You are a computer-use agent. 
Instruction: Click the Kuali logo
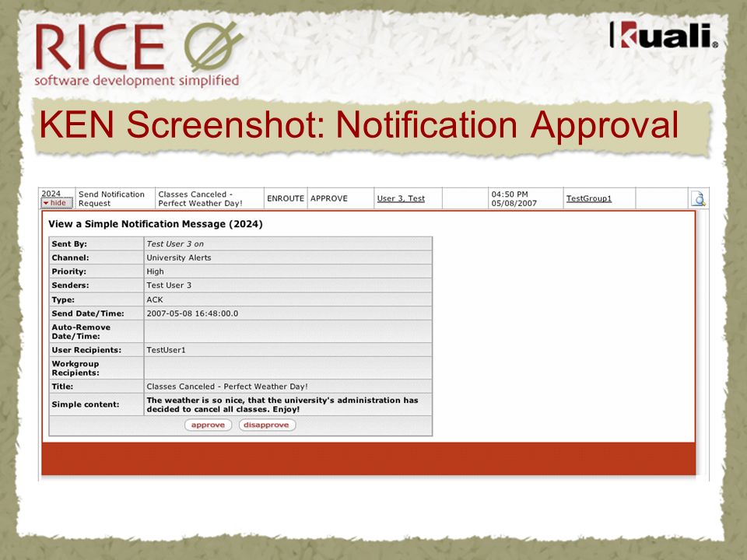pos(664,35)
